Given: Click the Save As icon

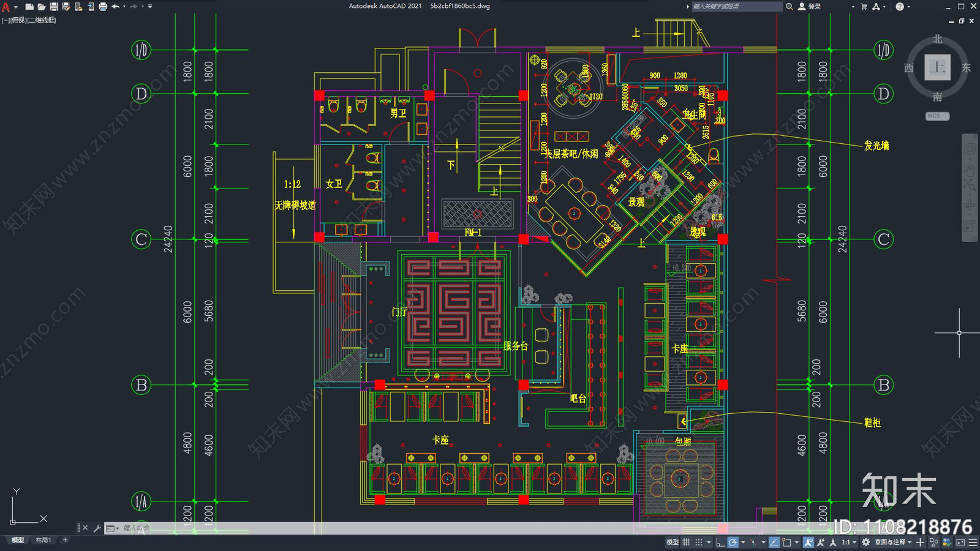Looking at the screenshot, I should click(66, 6).
